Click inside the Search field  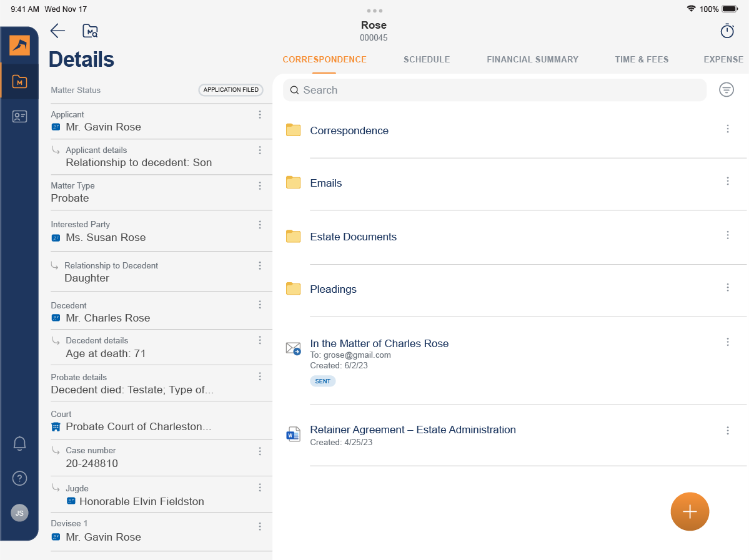[x=495, y=90]
